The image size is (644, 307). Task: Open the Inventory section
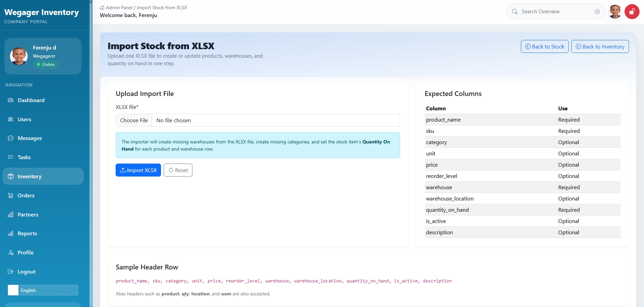click(x=43, y=176)
